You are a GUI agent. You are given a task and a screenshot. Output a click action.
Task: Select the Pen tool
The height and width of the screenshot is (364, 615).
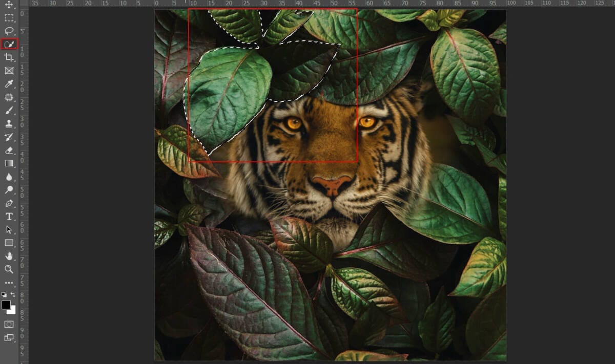[x=9, y=203]
